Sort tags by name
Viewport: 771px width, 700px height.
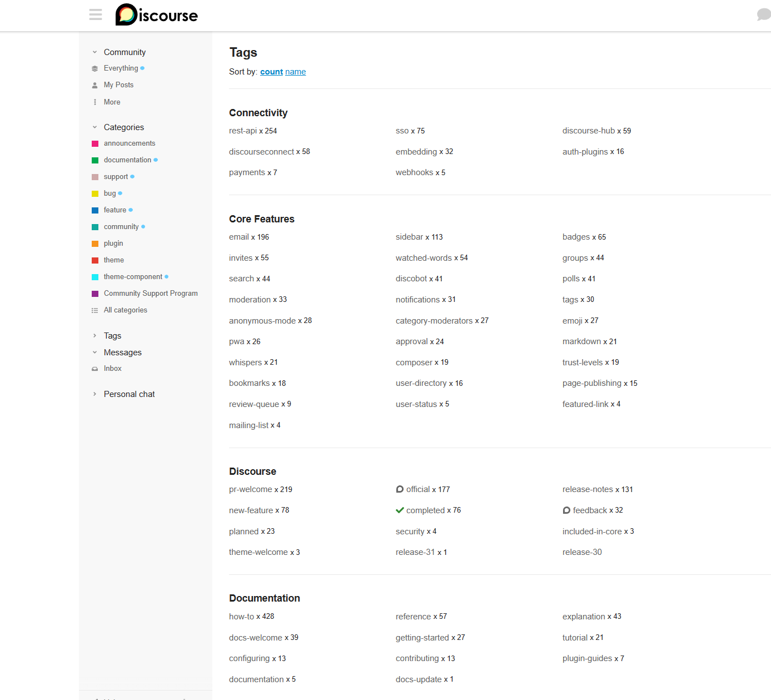coord(295,72)
